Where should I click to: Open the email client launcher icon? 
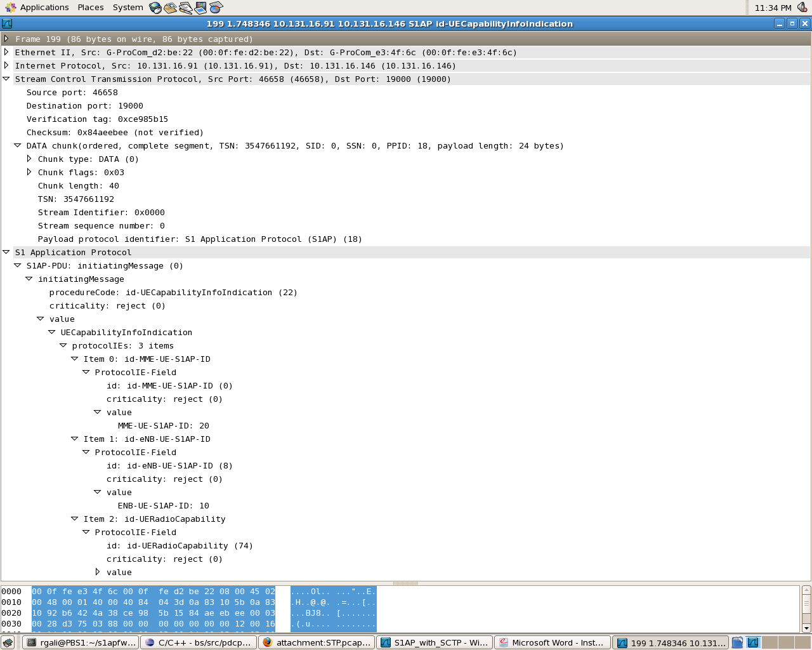170,8
